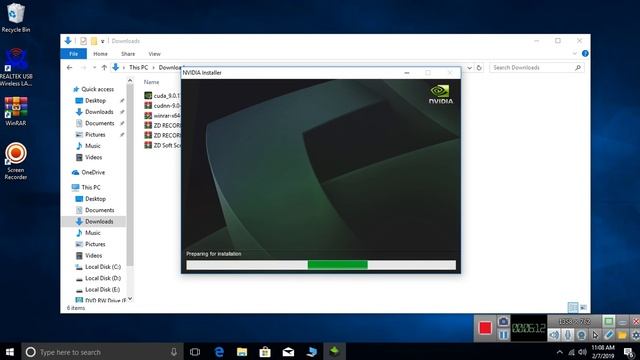Open the File tab in Explorer
The image size is (640, 360).
point(73,53)
